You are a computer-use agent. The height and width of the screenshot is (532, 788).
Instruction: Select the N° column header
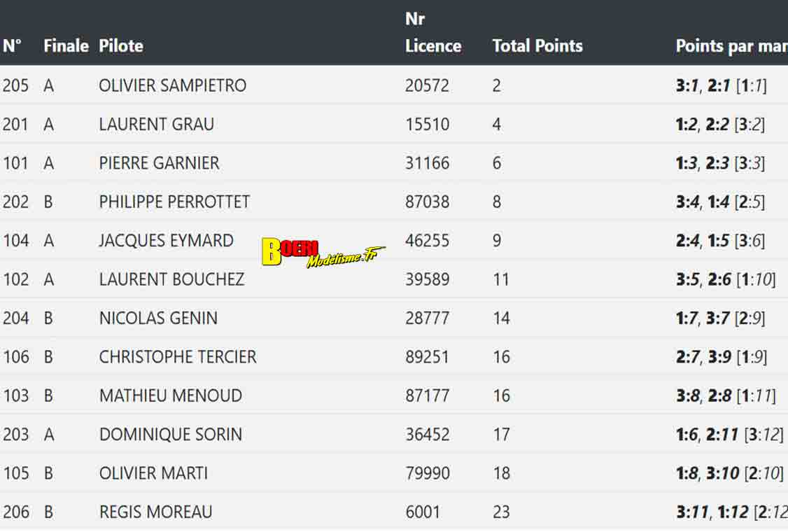[x=12, y=45]
